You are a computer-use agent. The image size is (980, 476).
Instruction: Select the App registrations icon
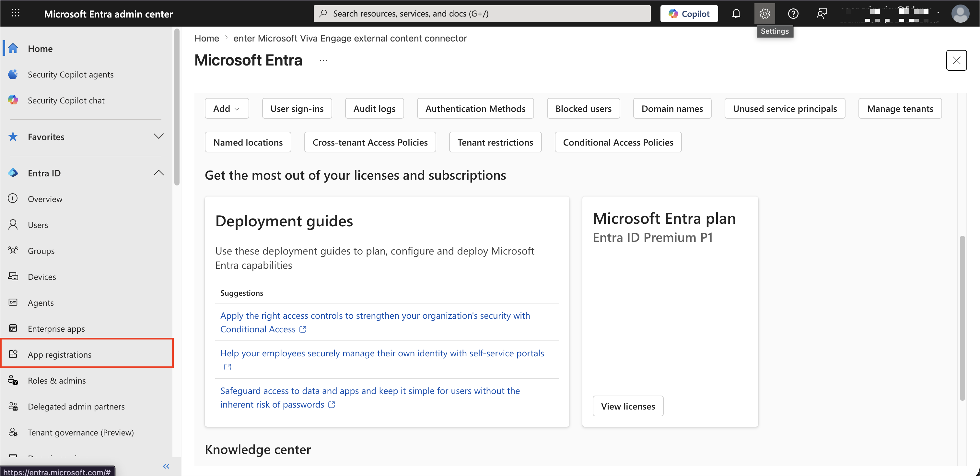[13, 354]
